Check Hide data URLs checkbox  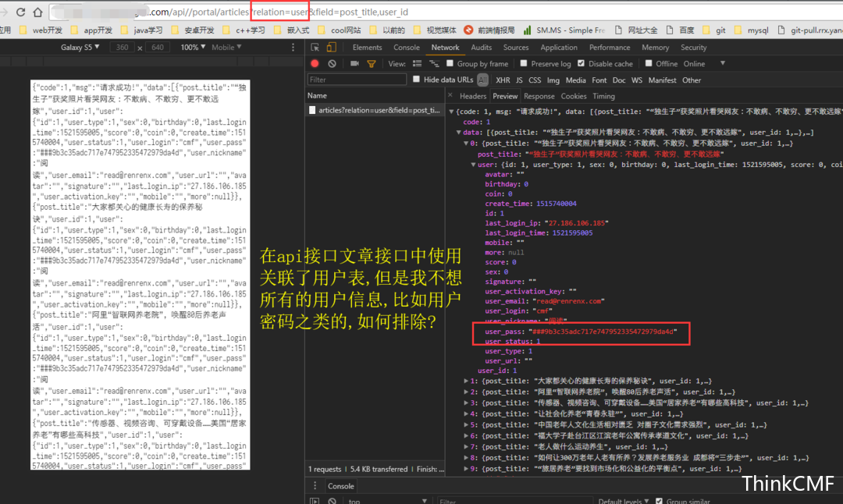416,80
